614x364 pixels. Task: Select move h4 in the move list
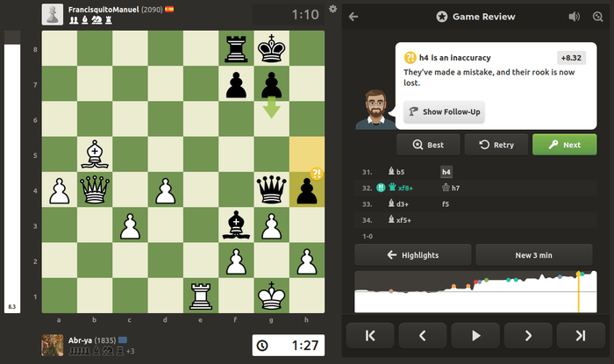coord(446,172)
